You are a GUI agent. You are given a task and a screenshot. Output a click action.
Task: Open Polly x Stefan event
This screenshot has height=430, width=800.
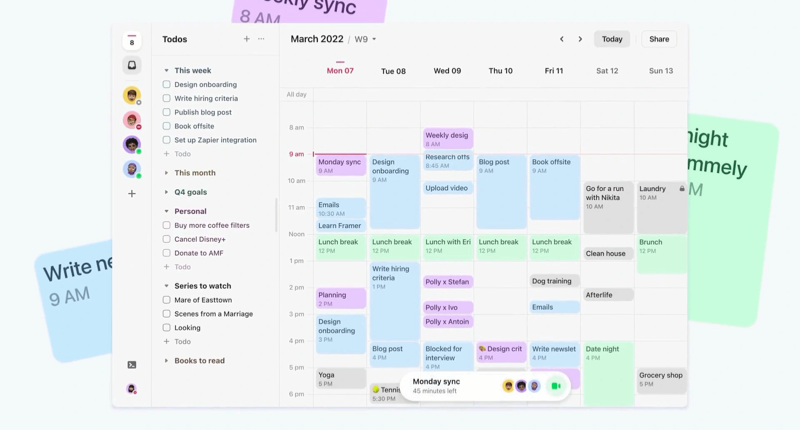point(448,282)
